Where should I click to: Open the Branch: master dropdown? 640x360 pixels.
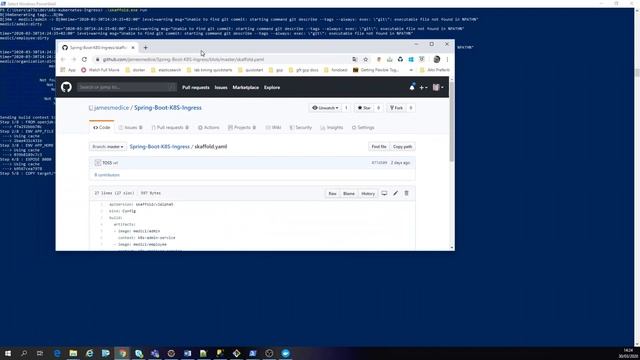108,147
